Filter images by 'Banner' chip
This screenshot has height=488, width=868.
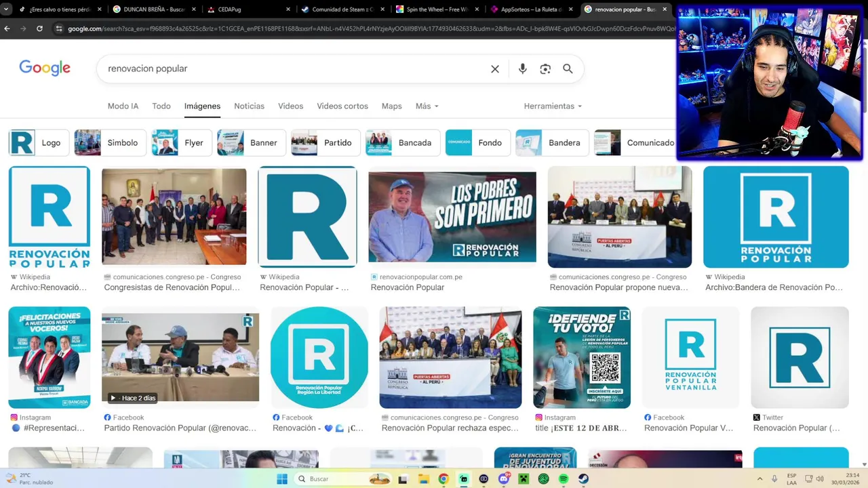[252, 143]
